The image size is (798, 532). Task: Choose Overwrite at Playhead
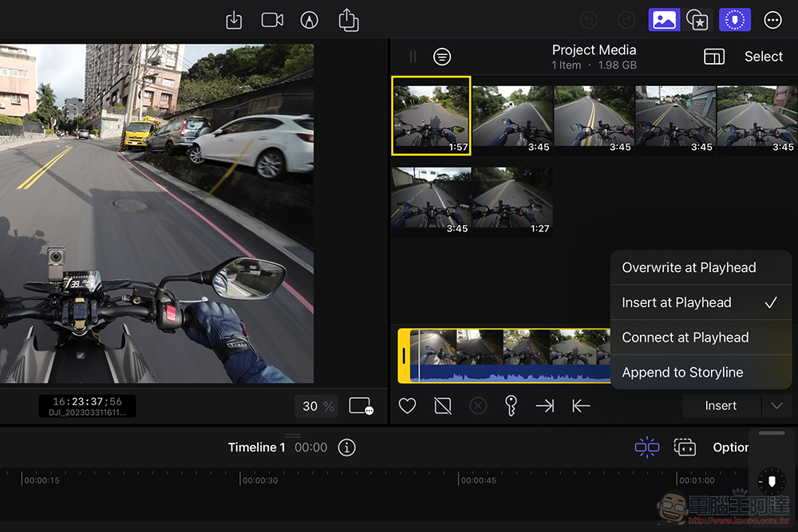(x=701, y=267)
